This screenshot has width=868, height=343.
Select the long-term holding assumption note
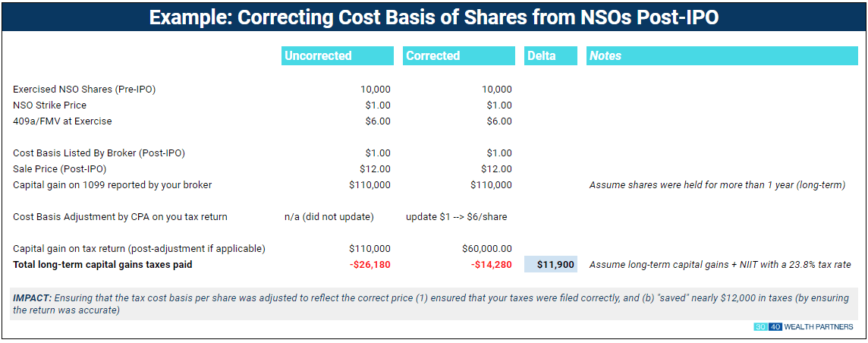pyautogui.click(x=717, y=184)
